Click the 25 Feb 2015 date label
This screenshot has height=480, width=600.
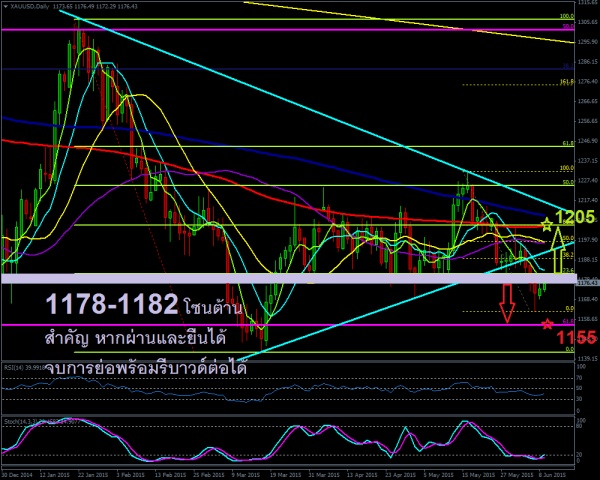[x=208, y=475]
